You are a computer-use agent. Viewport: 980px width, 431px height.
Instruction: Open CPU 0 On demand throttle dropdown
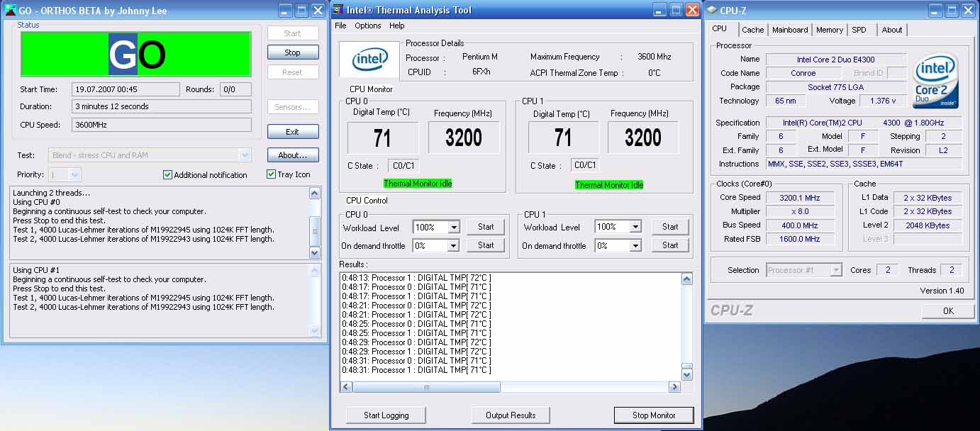[x=454, y=246]
